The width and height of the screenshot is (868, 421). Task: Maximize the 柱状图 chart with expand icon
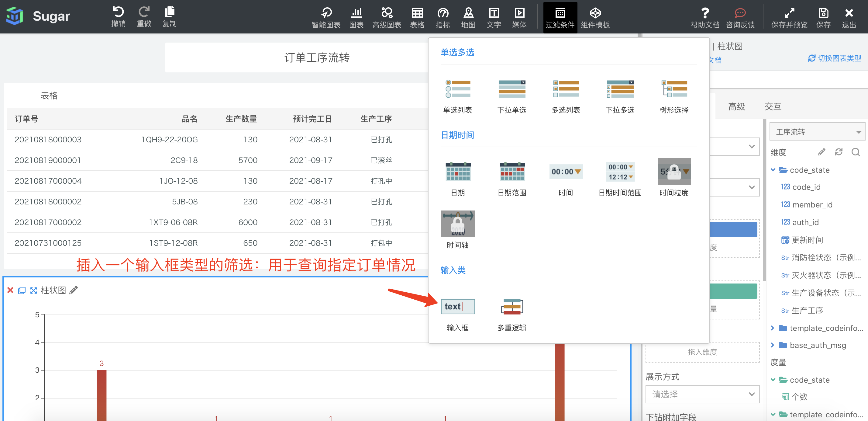(33, 290)
